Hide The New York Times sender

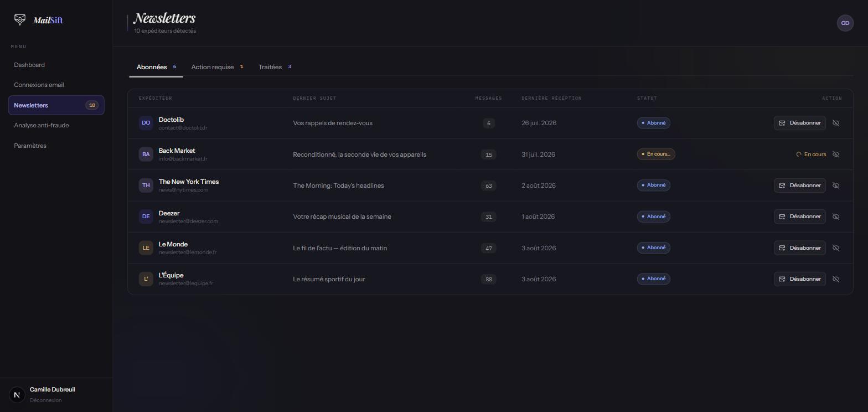[x=836, y=186]
